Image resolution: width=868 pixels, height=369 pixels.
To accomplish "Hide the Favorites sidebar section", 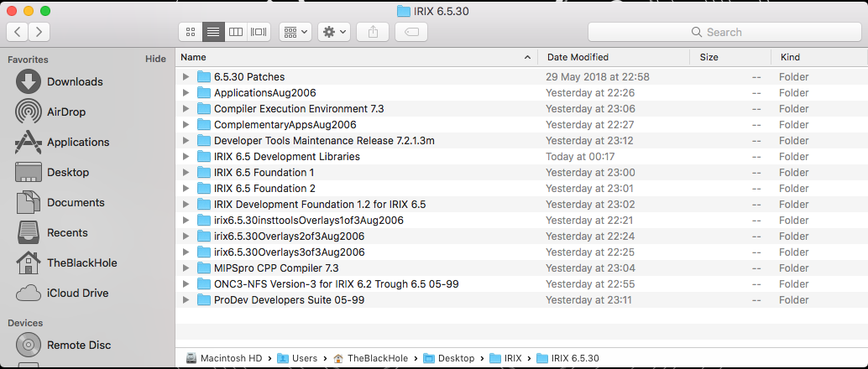I will pyautogui.click(x=155, y=60).
